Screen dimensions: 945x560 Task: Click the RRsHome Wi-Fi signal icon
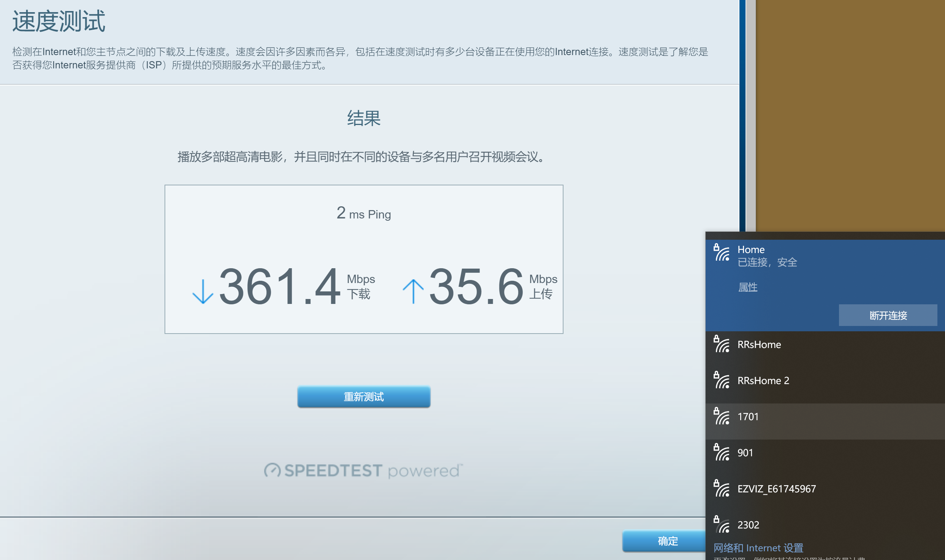tap(722, 345)
